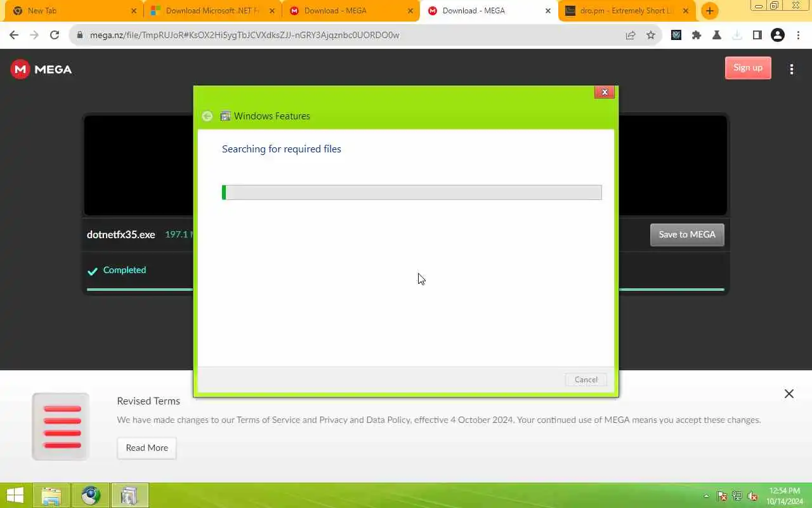Click the Windows Features taskbar icon

click(x=129, y=495)
